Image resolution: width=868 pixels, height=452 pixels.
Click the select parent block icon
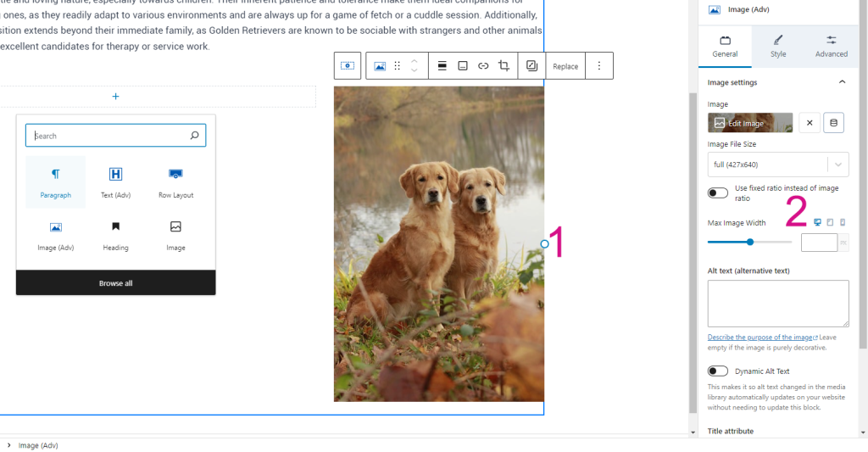pyautogui.click(x=348, y=66)
